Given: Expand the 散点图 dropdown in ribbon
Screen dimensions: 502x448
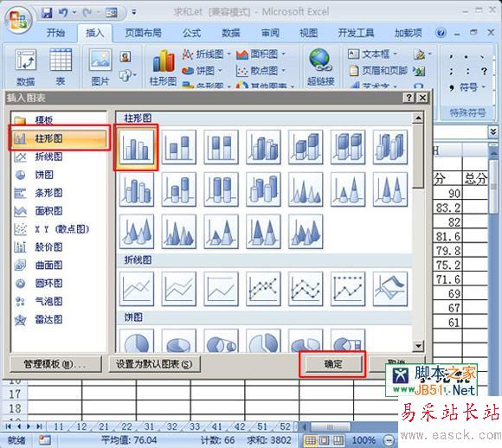Looking at the screenshot, I should tap(283, 70).
